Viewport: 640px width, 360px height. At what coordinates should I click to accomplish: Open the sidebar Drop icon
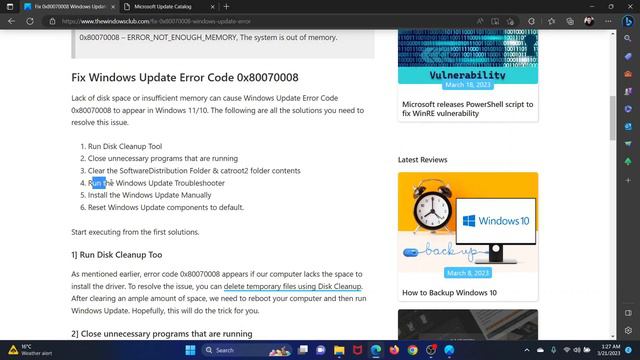tap(628, 144)
